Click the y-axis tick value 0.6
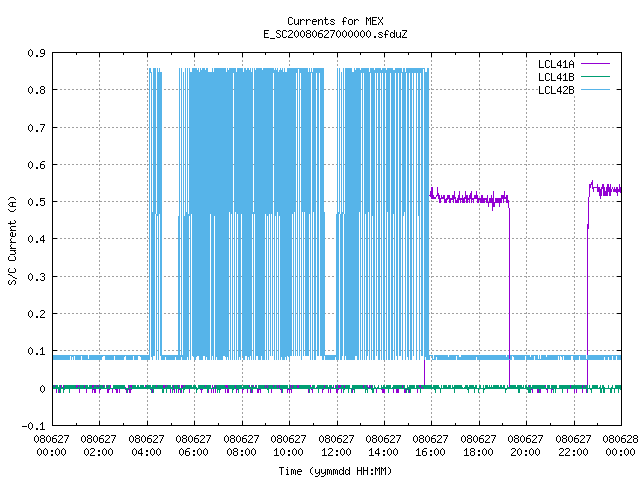 pyautogui.click(x=36, y=165)
